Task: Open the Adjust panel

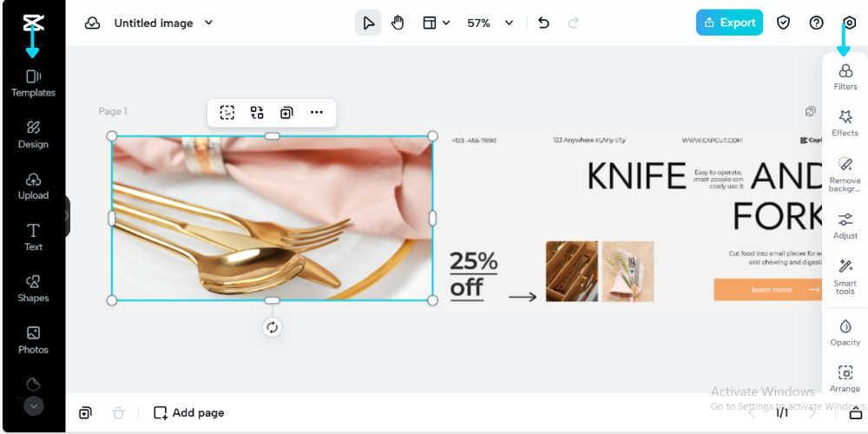Action: pyautogui.click(x=845, y=226)
